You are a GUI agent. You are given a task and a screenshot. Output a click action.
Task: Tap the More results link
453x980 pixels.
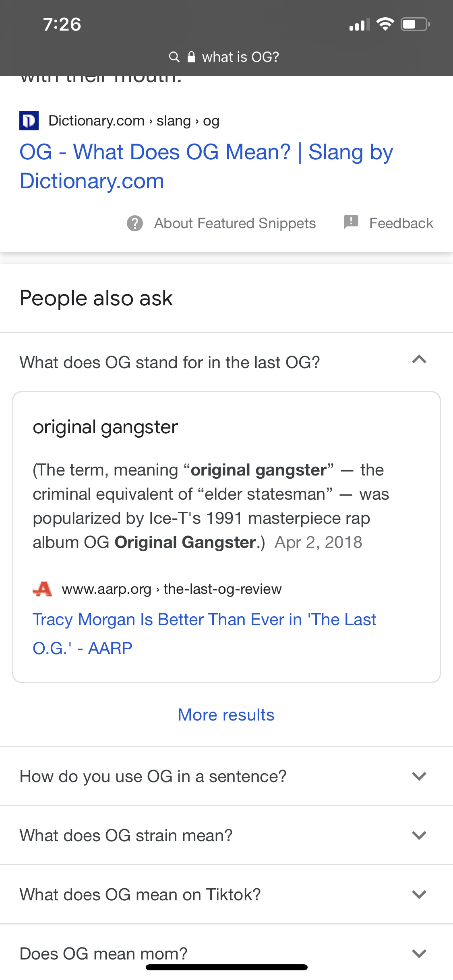click(x=226, y=715)
